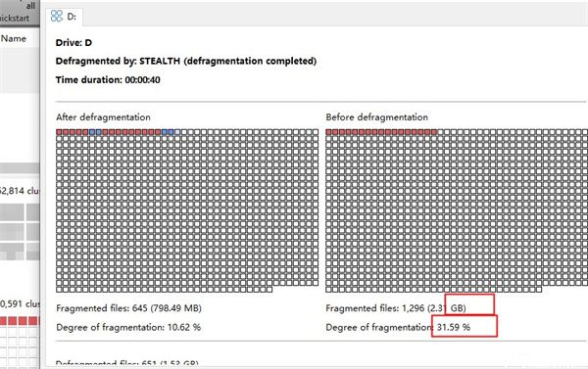Screen dimensions: 588x369
Task: Click the GB unit in the red highlight box
Action: pos(458,308)
